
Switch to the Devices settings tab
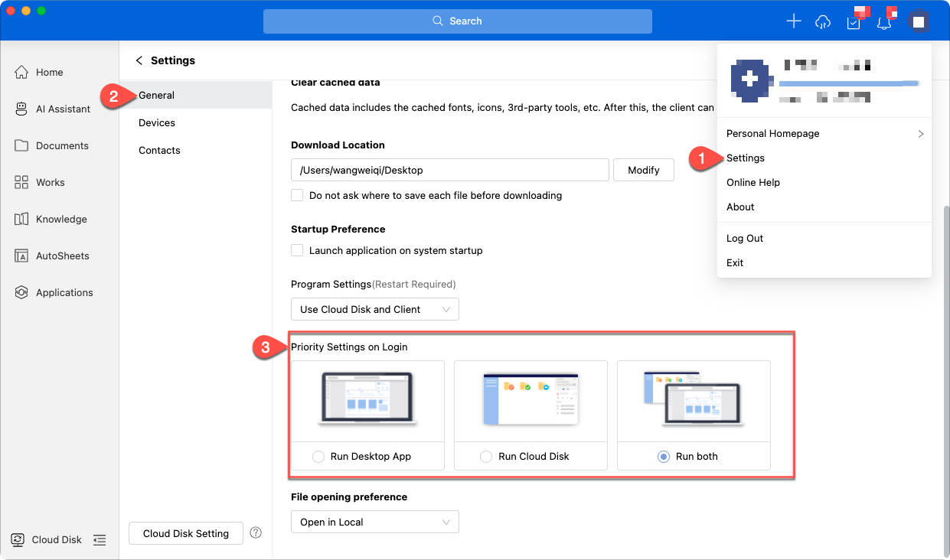point(157,122)
